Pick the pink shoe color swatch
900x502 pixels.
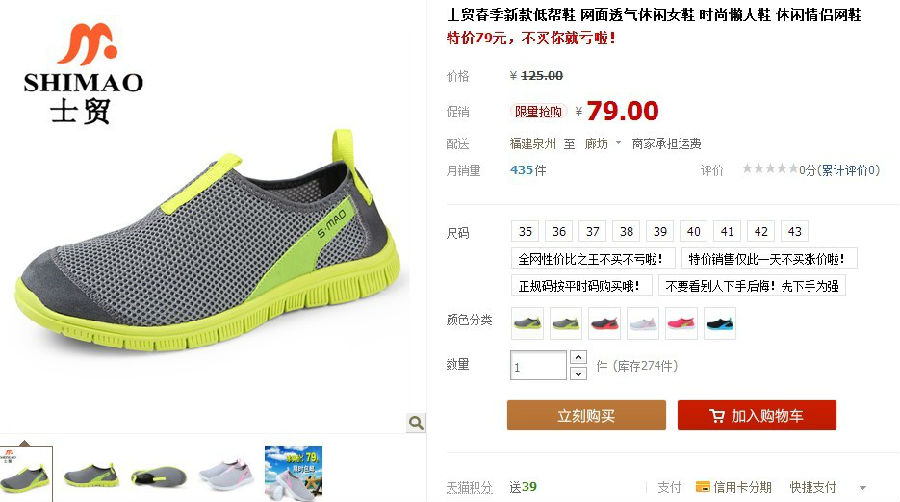point(681,324)
